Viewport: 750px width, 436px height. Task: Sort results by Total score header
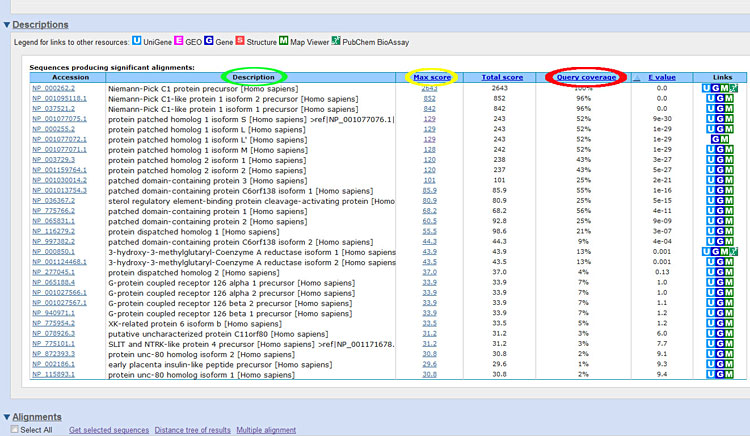click(502, 77)
